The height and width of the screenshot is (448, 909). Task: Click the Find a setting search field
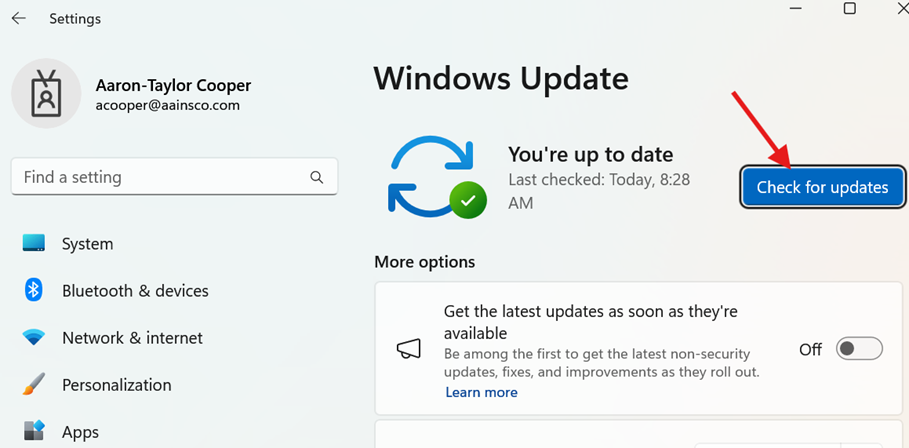tap(160, 178)
